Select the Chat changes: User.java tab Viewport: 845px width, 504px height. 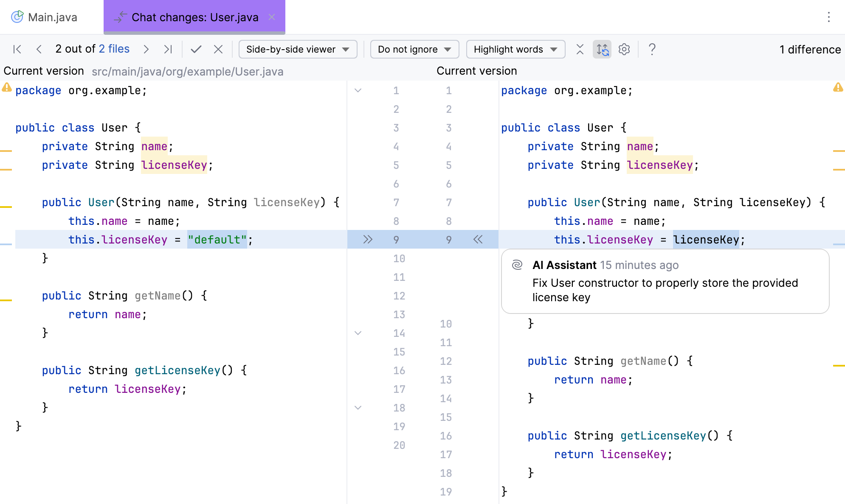(194, 17)
